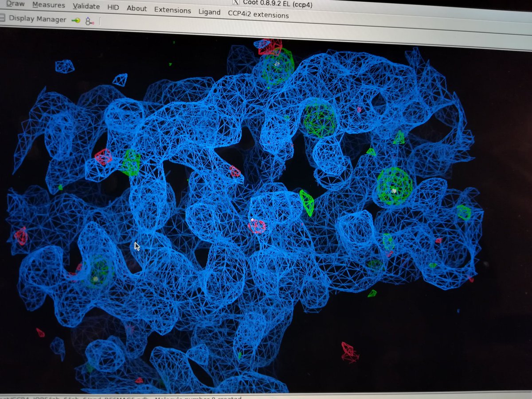Open the Ligand menu
The height and width of the screenshot is (399, 532).
(x=210, y=11)
